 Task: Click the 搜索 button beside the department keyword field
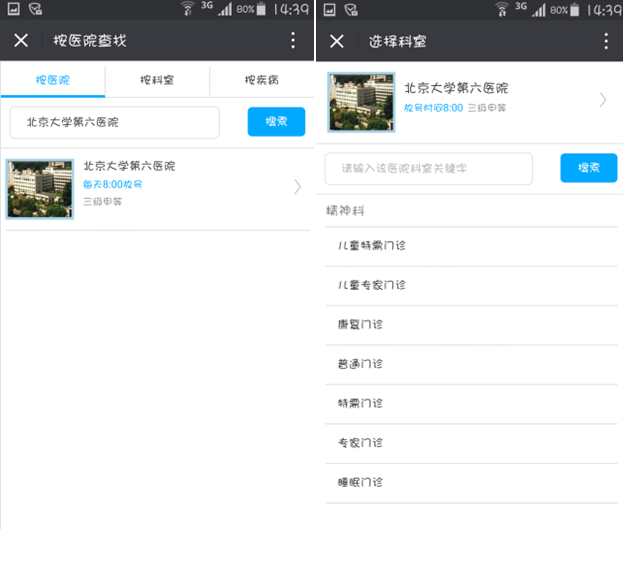(588, 168)
